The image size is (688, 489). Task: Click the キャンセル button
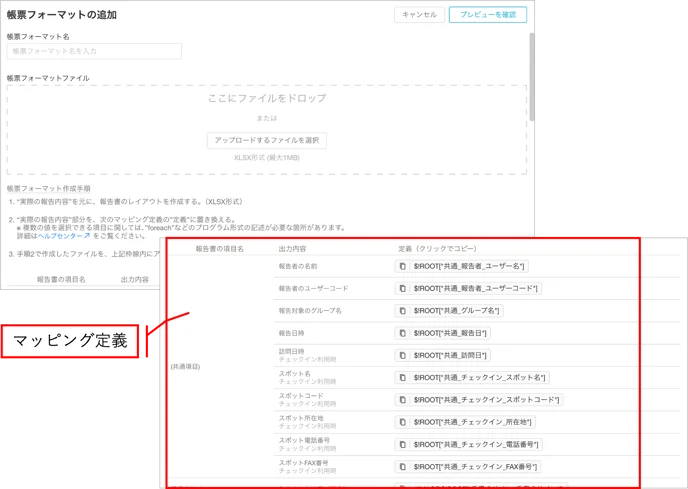pos(419,14)
